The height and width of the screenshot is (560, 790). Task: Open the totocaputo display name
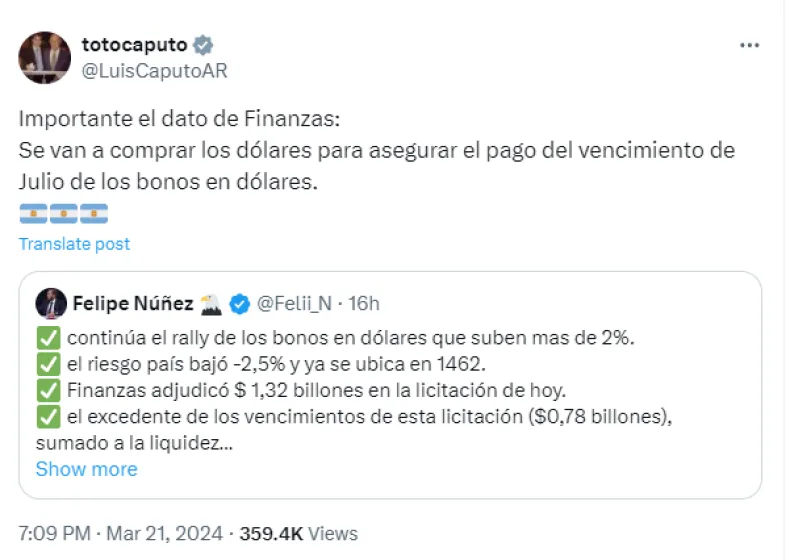click(135, 45)
